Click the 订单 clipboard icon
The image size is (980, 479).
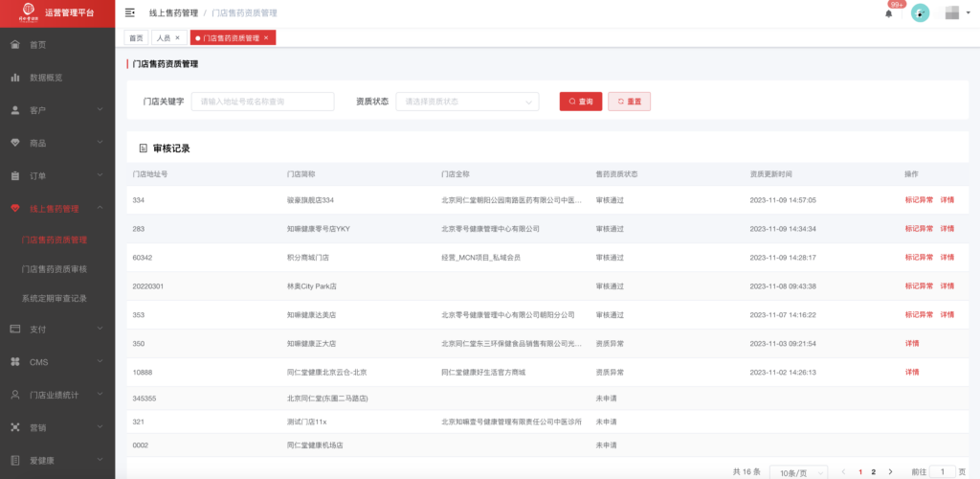coord(15,175)
